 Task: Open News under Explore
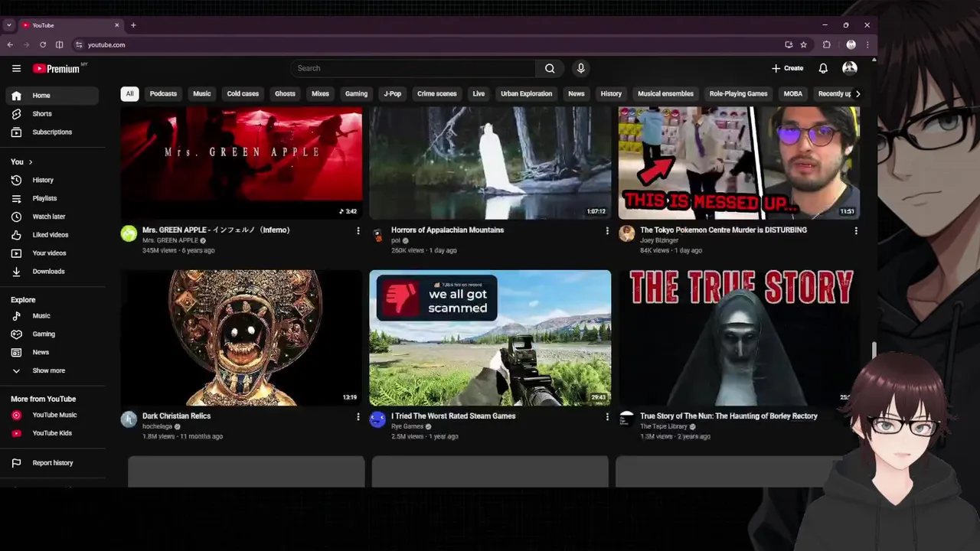coord(52,353)
